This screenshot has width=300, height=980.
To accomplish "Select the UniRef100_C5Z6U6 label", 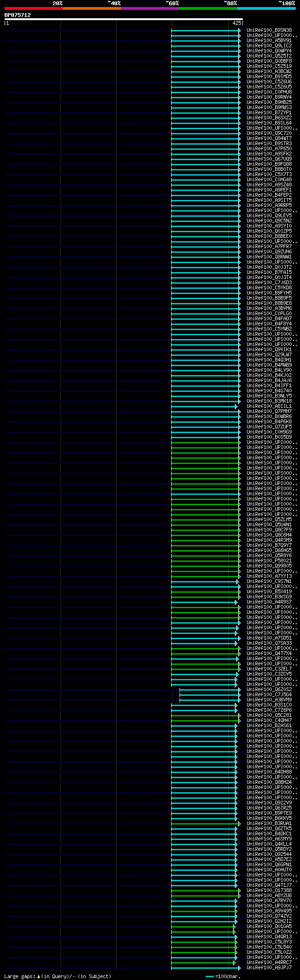I will (x=269, y=82).
